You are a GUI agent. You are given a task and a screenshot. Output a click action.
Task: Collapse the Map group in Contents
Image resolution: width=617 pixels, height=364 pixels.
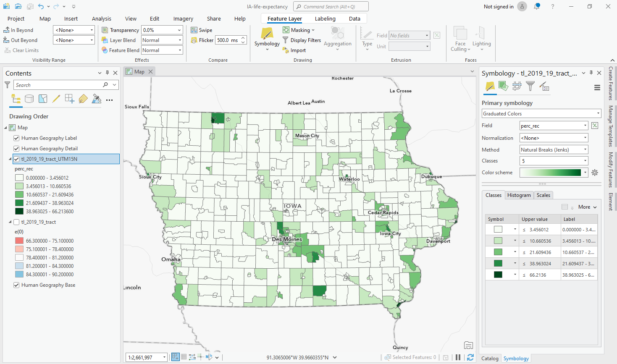coord(6,128)
